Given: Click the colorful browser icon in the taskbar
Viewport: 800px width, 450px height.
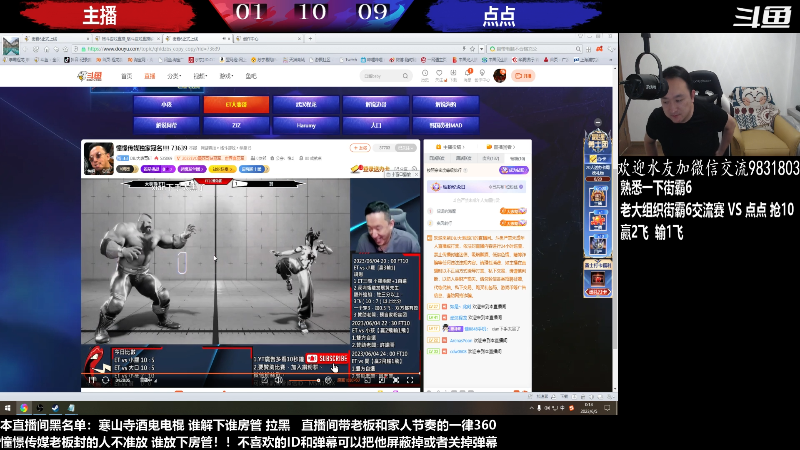Looking at the screenshot, I should [x=23, y=408].
